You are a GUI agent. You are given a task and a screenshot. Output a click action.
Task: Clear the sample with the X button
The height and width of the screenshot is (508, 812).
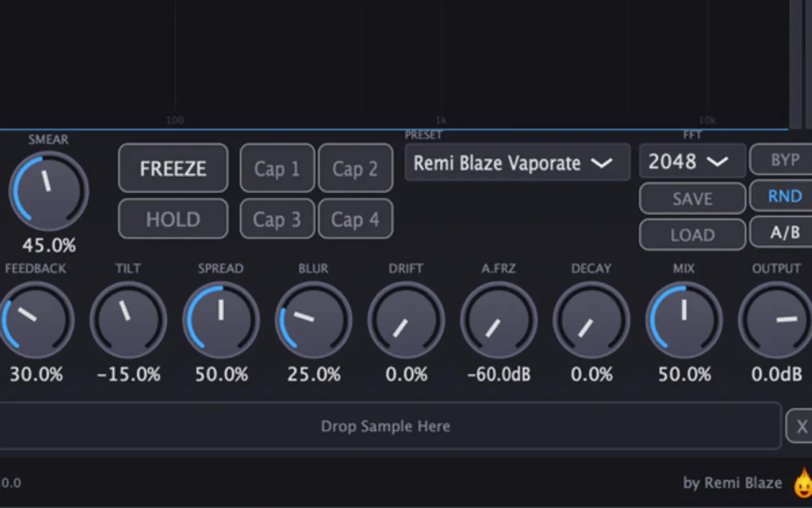(800, 426)
